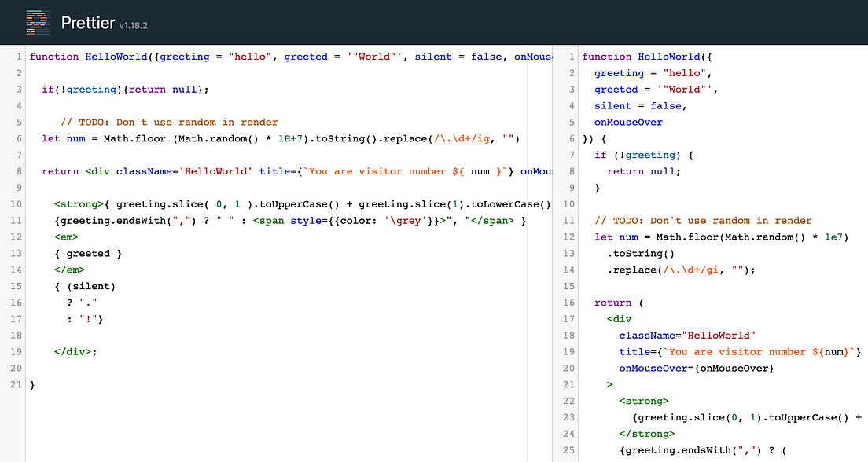Click the Prettier title in the header bar
The image size is (868, 462).
[x=86, y=22]
